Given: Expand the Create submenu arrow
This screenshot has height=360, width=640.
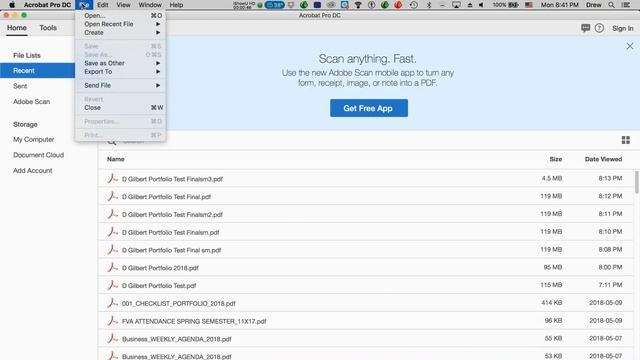Looking at the screenshot, I should [x=158, y=32].
